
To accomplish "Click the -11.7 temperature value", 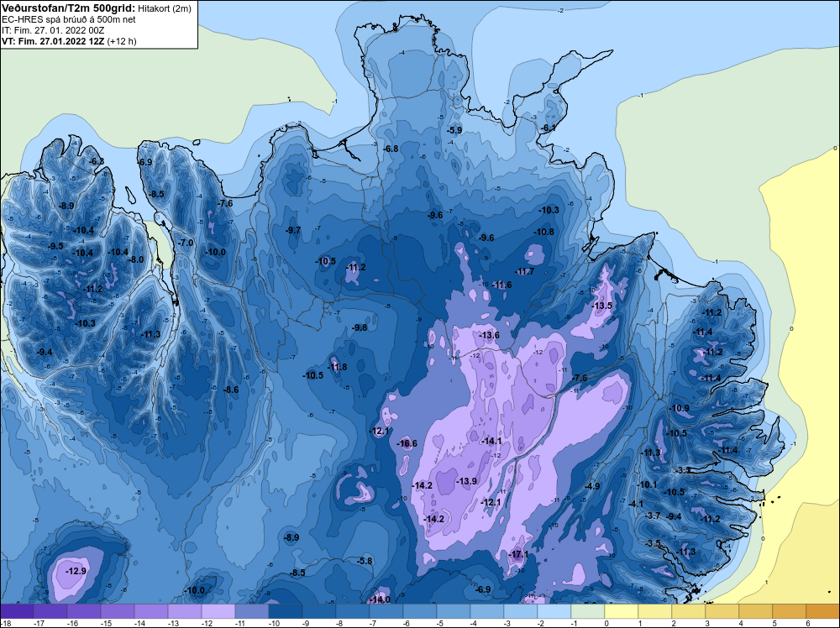I will [x=524, y=271].
